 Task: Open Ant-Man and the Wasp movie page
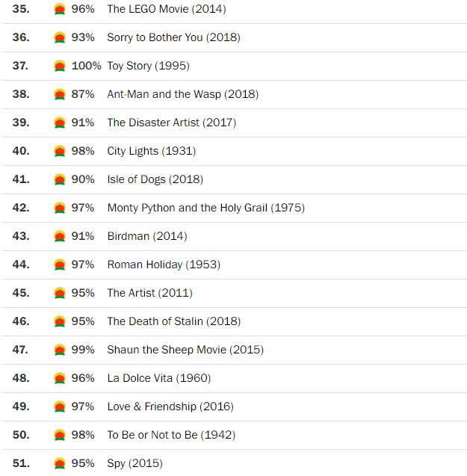tap(182, 94)
